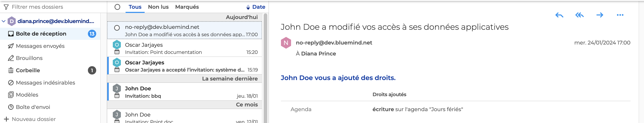The width and height of the screenshot is (644, 123).
Task: Open the three-dots more actions menu
Action: [620, 15]
